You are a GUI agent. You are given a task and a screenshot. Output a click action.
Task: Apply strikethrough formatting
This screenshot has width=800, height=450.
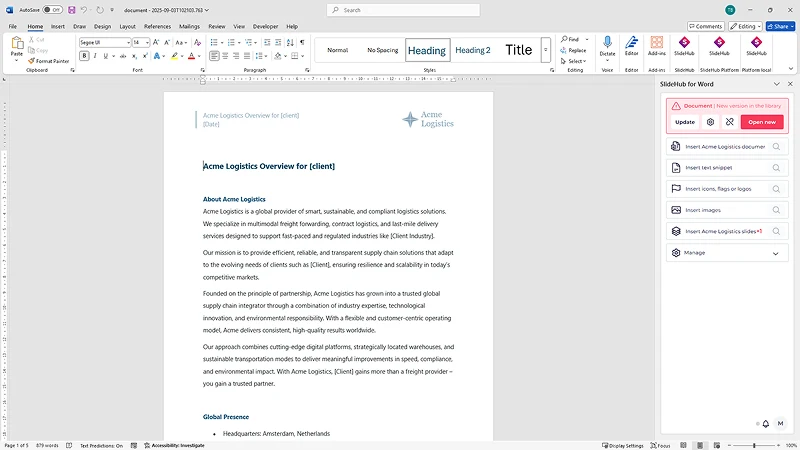coord(123,56)
